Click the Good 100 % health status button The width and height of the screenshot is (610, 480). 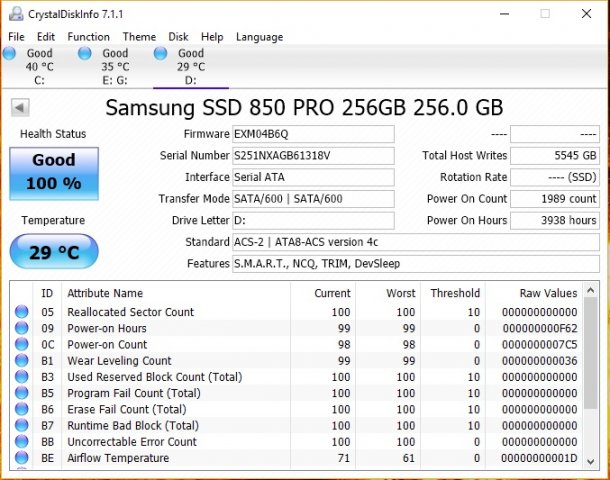pyautogui.click(x=54, y=171)
